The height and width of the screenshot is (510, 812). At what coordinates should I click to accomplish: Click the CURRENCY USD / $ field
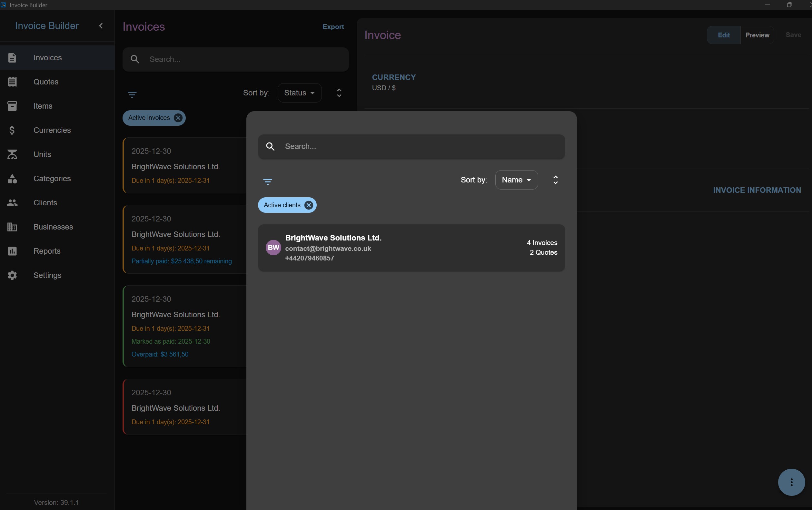coord(393,82)
